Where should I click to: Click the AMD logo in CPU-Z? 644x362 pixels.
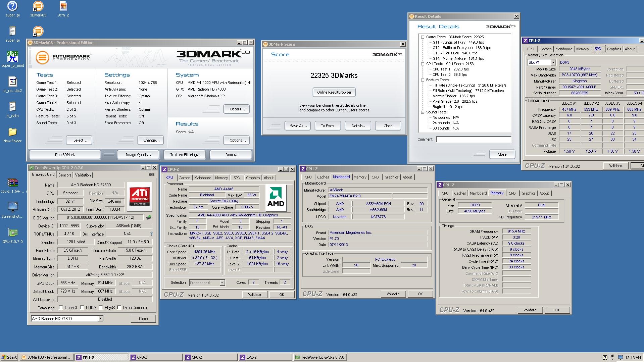276,197
